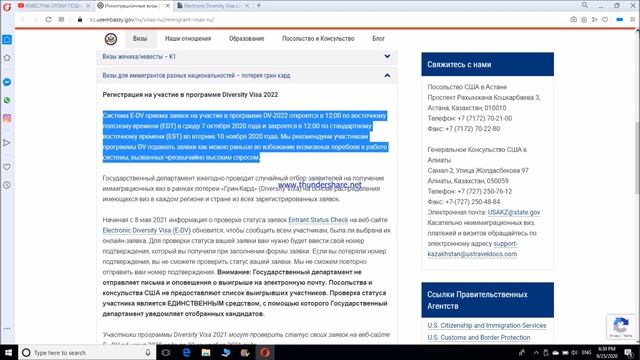Open the Messenger sidebar panel
Viewport: 640px width, 360px height.
(x=7, y=82)
